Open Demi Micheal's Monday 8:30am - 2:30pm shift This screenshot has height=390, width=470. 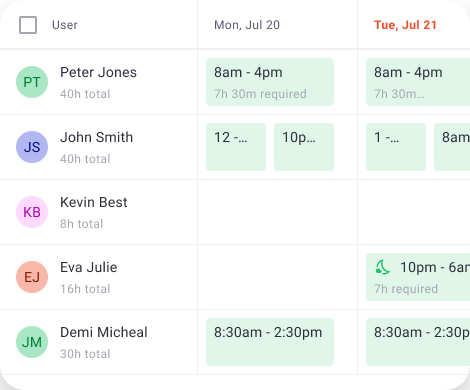click(270, 342)
